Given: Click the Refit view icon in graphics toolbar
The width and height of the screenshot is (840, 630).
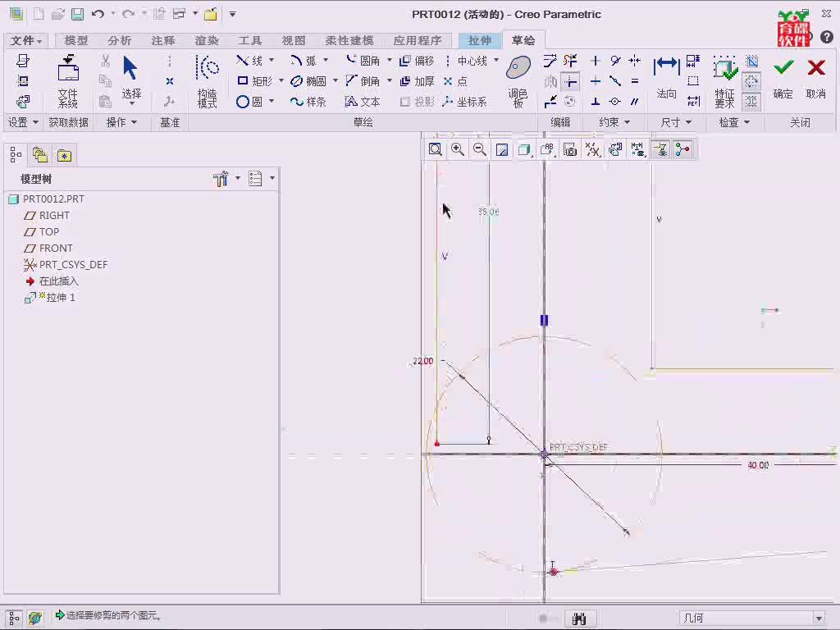Looking at the screenshot, I should click(435, 149).
